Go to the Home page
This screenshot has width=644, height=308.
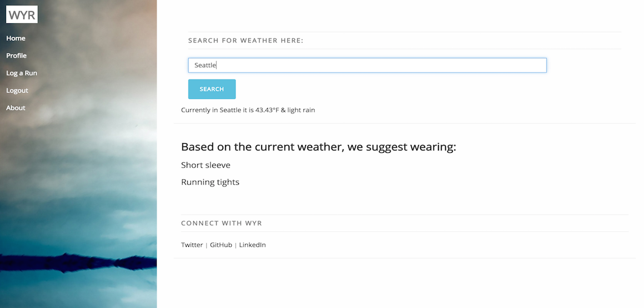16,38
